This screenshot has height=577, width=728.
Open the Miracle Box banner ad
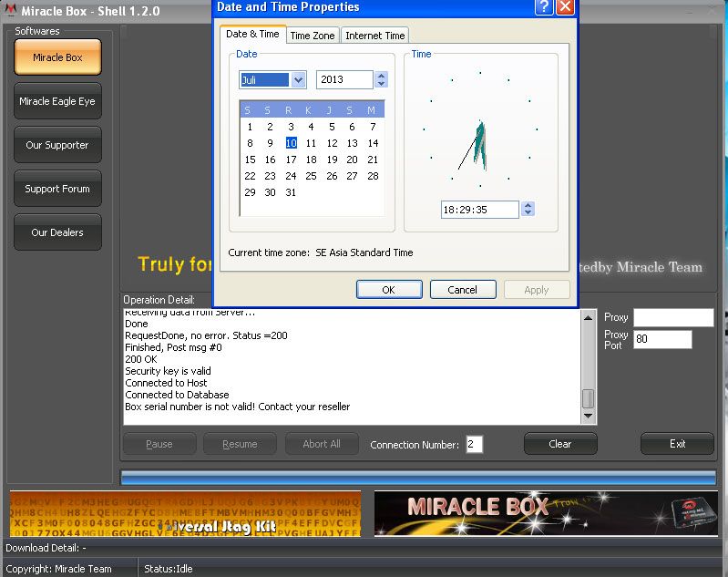(x=546, y=513)
